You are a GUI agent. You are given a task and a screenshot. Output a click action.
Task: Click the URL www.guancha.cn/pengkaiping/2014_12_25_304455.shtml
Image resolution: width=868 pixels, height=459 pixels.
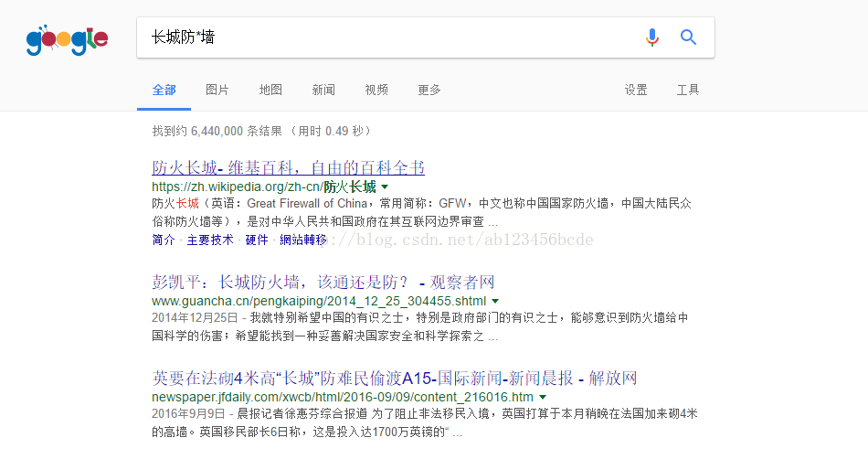pos(319,301)
